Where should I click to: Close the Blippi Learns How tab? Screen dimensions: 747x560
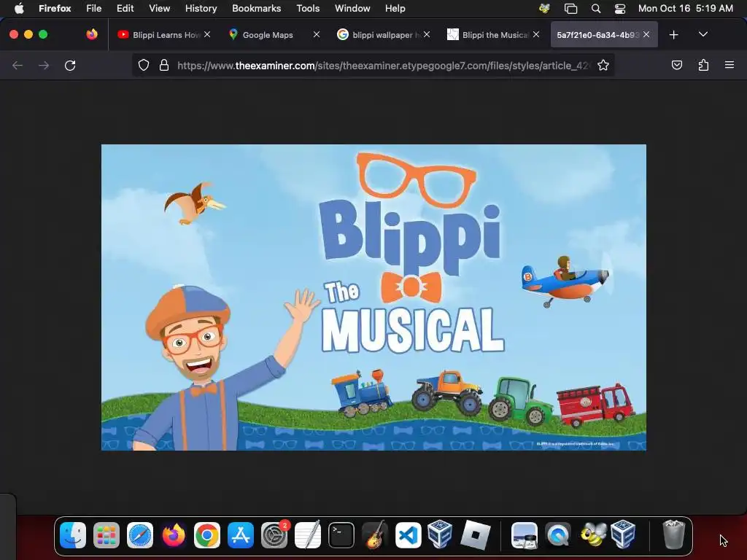click(x=207, y=34)
